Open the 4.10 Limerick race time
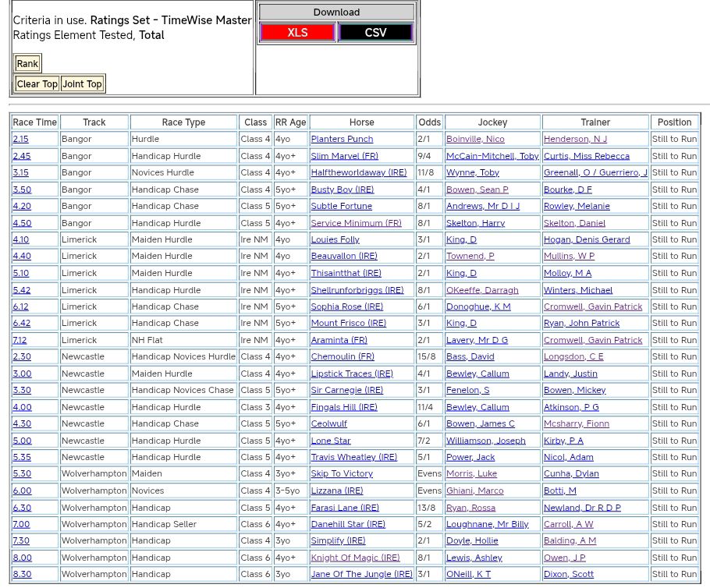 tap(21, 240)
